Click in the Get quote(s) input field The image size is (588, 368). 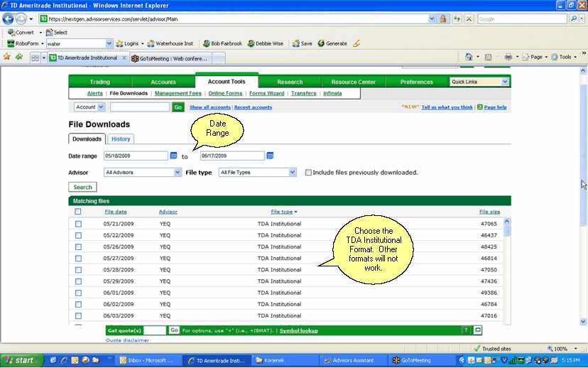click(155, 330)
